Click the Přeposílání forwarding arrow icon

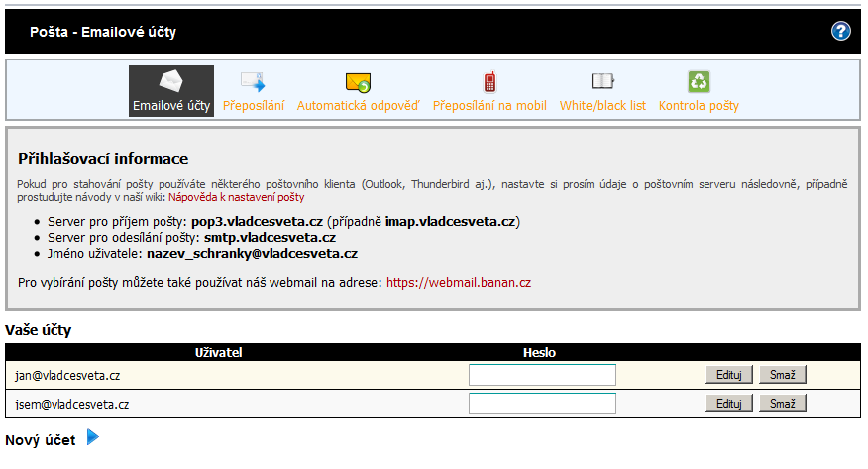click(x=253, y=82)
